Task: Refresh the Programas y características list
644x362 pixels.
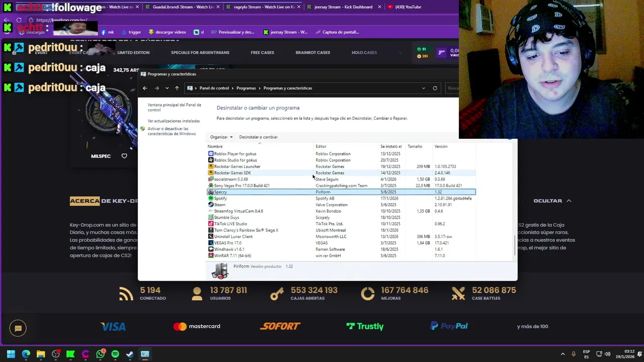Action: (x=435, y=88)
